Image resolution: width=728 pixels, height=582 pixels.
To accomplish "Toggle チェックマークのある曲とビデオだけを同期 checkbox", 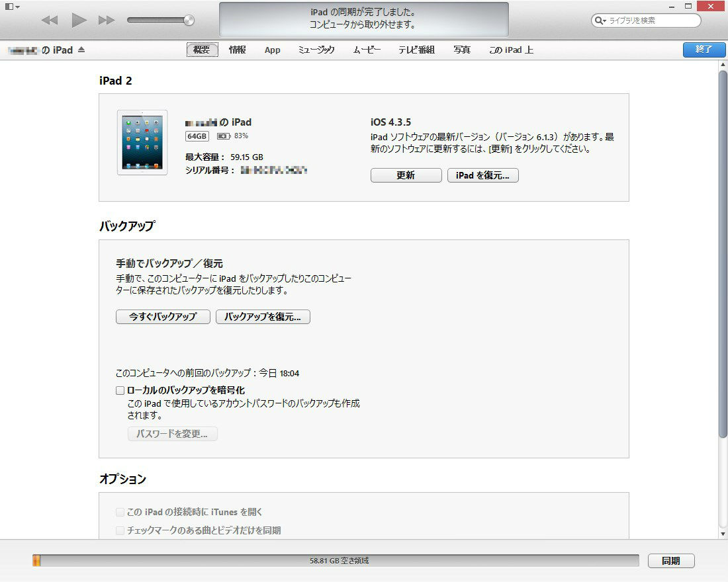I will [120, 530].
